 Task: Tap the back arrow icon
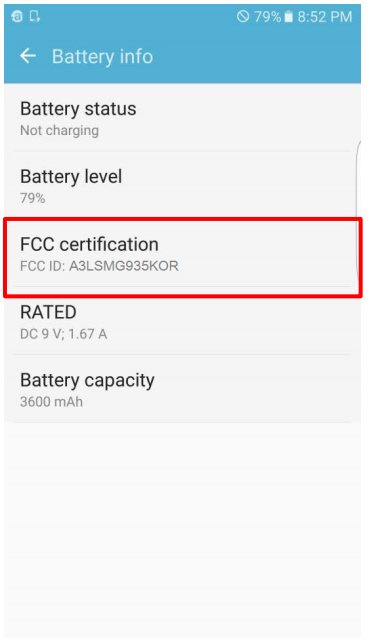[28, 56]
